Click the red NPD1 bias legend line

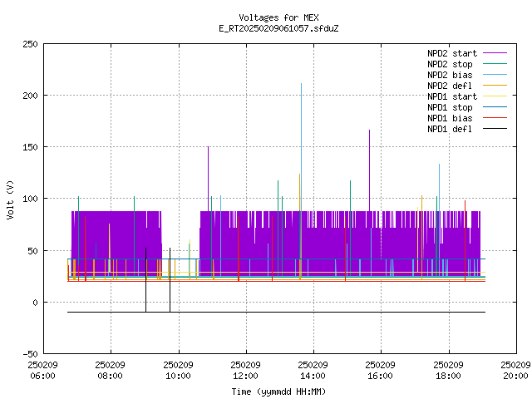pyautogui.click(x=495, y=118)
